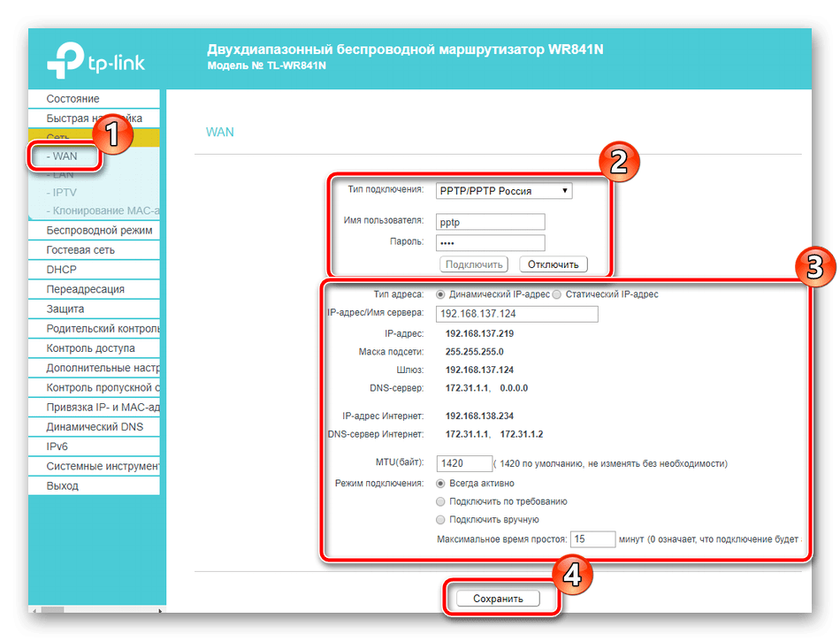Viewport: 840px width, 641px height.
Task: Open the WAN submenu item
Action: click(x=65, y=156)
